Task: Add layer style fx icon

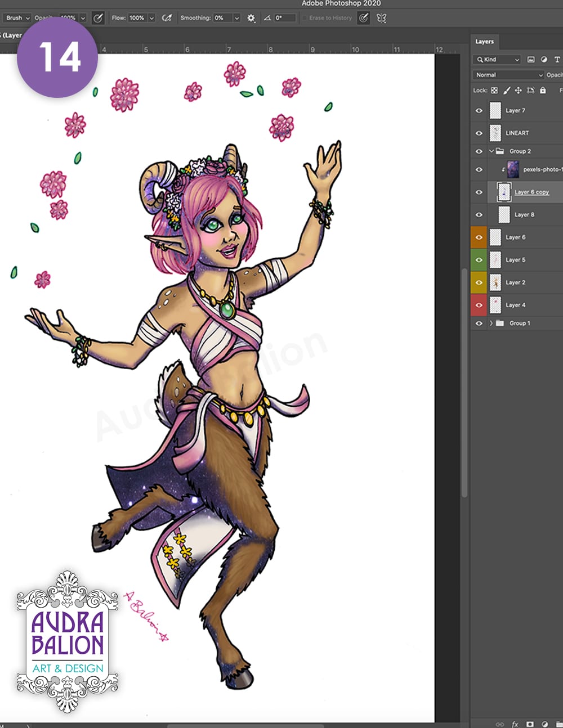Action: 515,724
